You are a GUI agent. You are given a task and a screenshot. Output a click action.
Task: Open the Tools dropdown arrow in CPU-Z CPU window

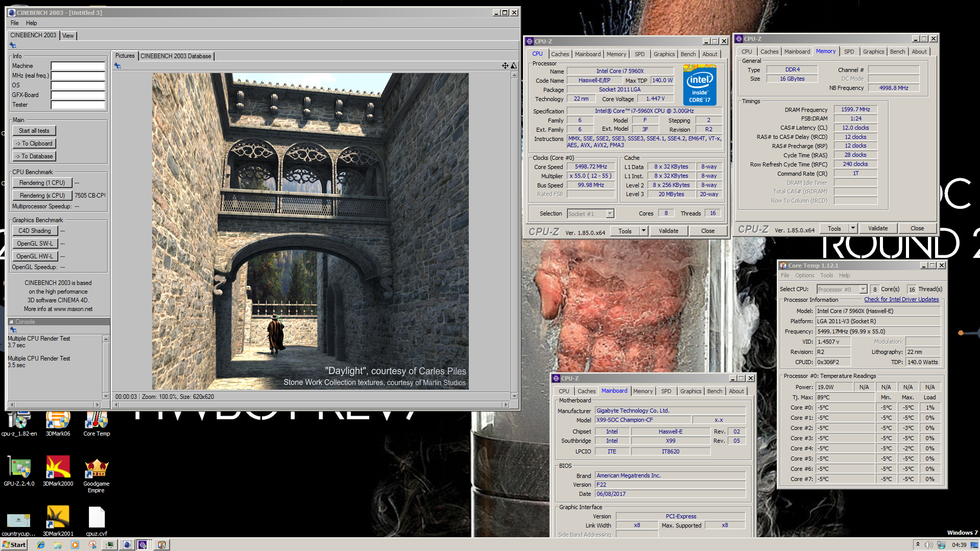643,231
